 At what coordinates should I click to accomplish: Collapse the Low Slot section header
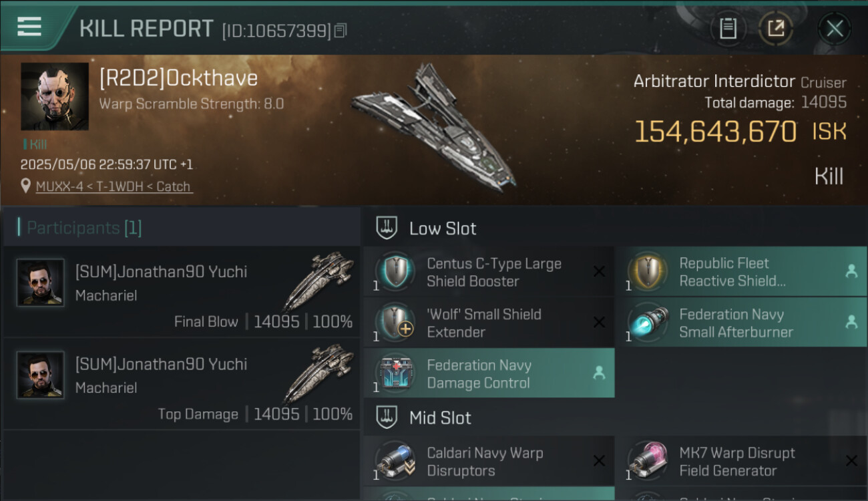pyautogui.click(x=443, y=228)
